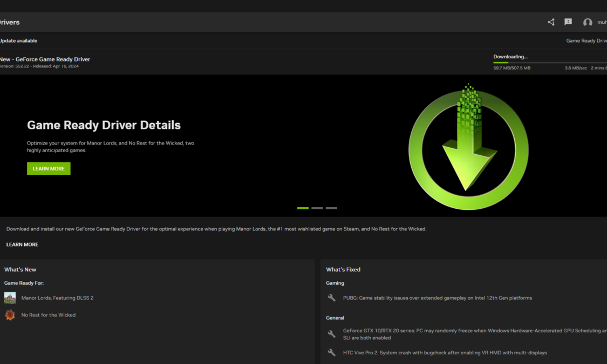This screenshot has height=364, width=607.
Task: Click the "Game Ready For:" label
Action: (x=24, y=283)
